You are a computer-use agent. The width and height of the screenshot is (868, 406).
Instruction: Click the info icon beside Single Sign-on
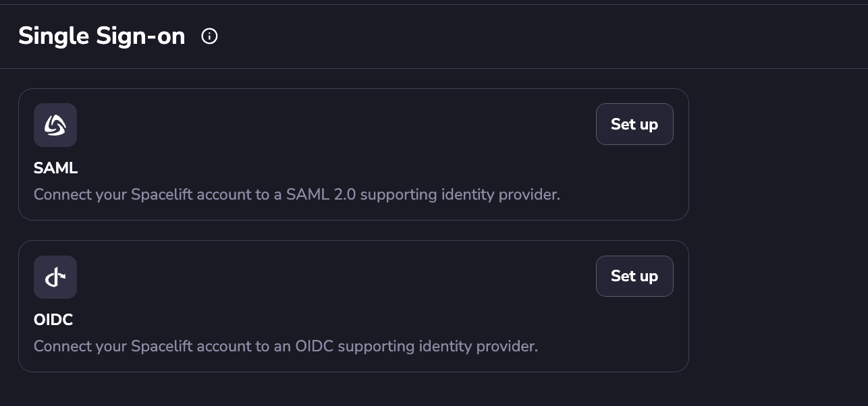[210, 36]
